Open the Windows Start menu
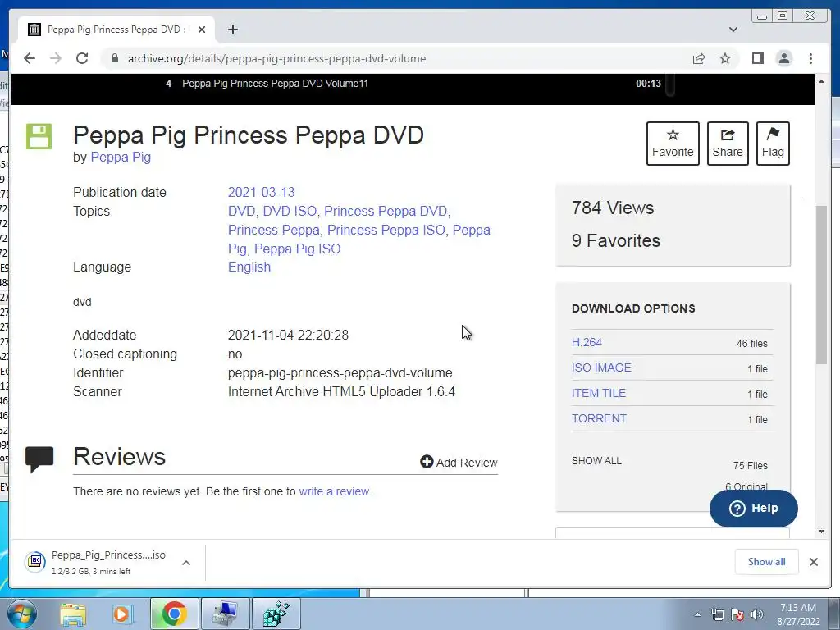Viewport: 840px width, 630px height. pos(21,614)
